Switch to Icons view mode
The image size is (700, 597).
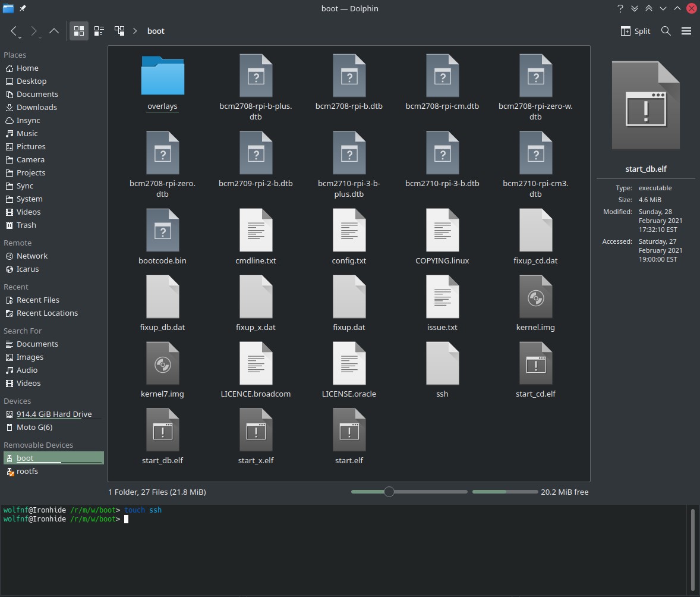click(x=79, y=31)
